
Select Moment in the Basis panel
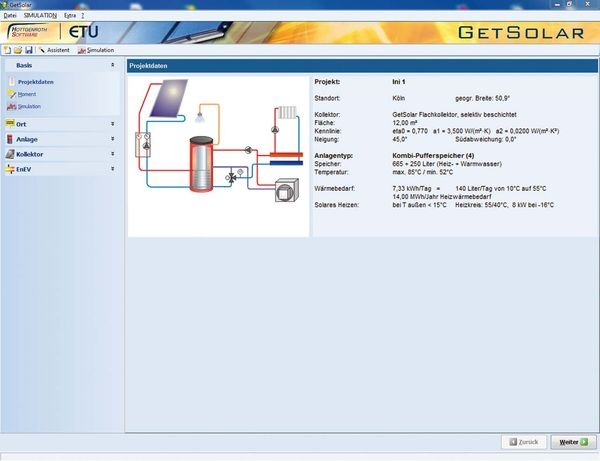(x=29, y=94)
